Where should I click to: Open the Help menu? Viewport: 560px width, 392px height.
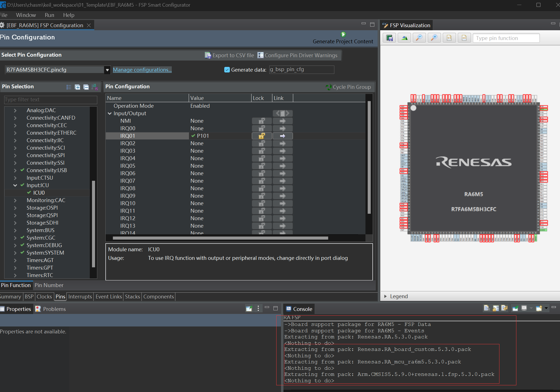click(69, 15)
